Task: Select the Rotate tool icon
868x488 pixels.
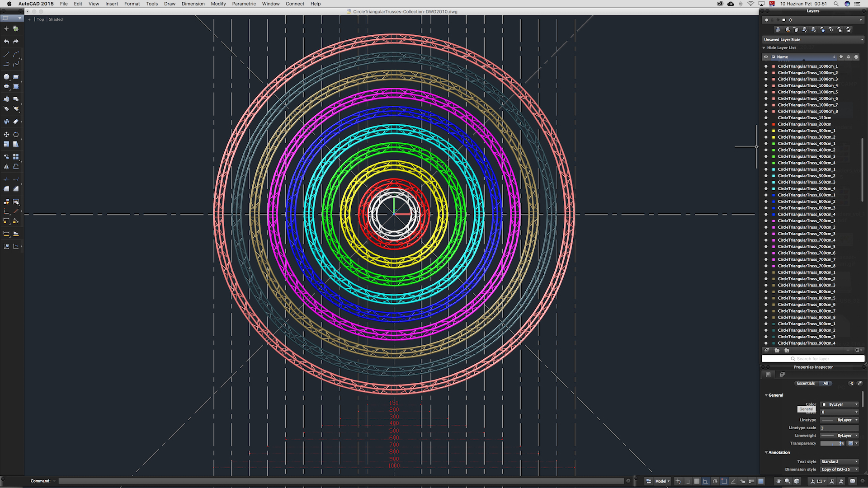Action: pyautogui.click(x=16, y=135)
